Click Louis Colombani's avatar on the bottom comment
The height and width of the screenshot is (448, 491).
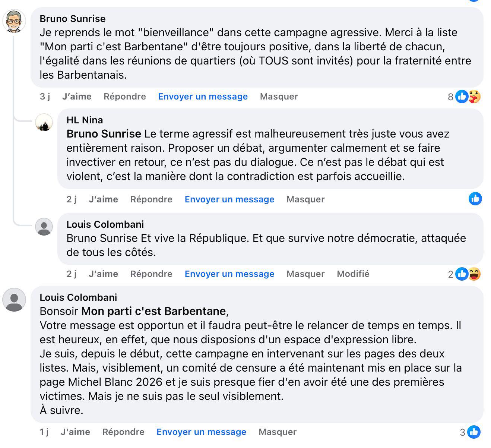(14, 299)
